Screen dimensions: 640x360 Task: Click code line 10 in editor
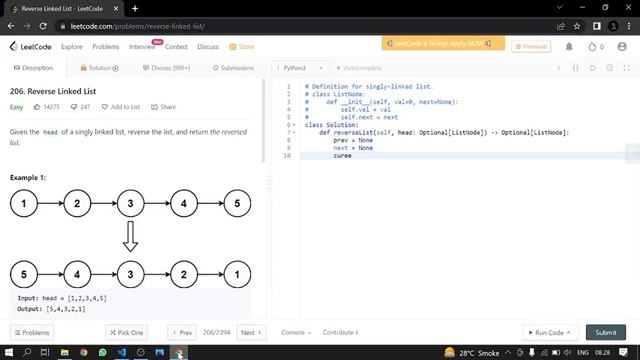click(x=469, y=156)
